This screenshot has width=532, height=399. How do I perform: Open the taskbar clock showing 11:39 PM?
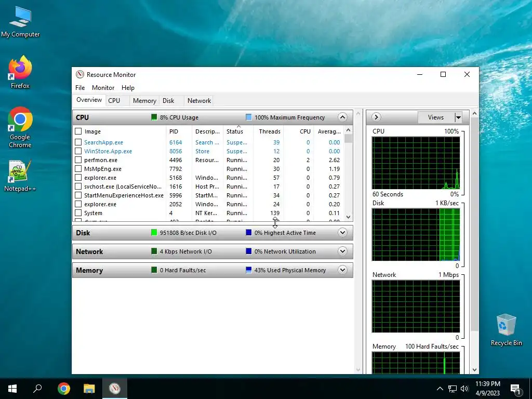487,389
